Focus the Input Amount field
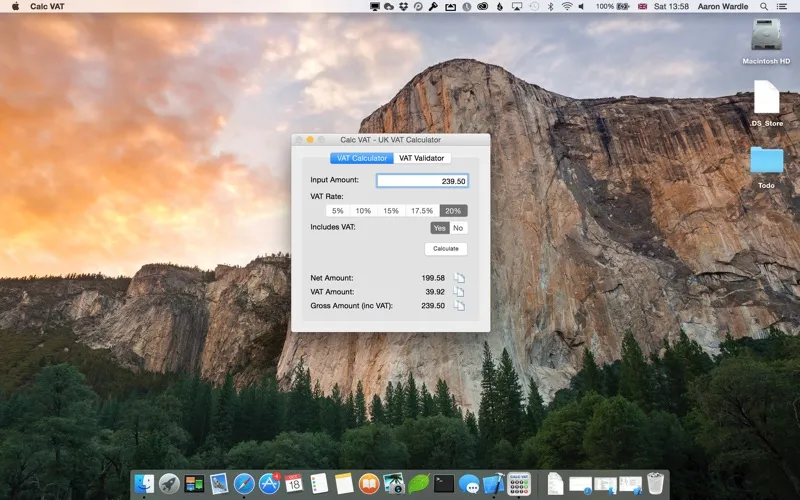 (422, 181)
